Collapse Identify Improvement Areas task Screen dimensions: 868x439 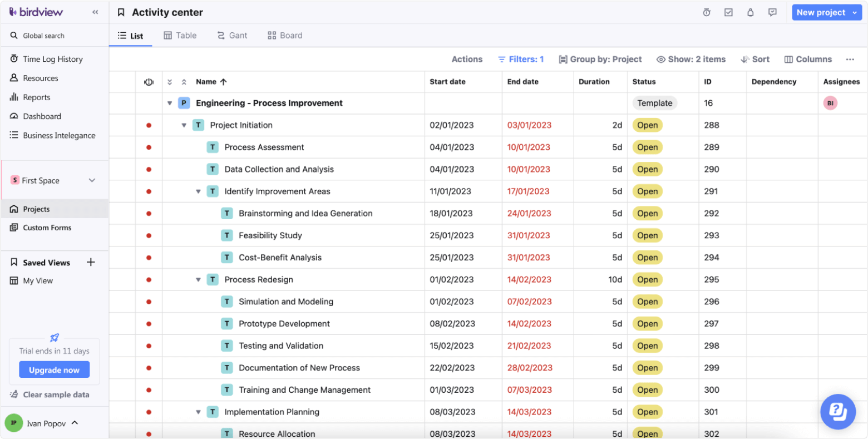point(198,191)
